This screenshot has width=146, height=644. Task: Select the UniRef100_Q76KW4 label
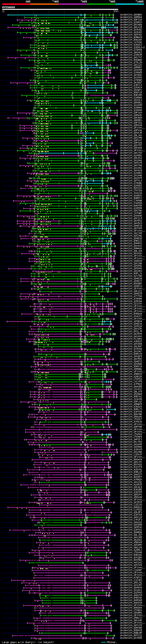tap(131, 299)
